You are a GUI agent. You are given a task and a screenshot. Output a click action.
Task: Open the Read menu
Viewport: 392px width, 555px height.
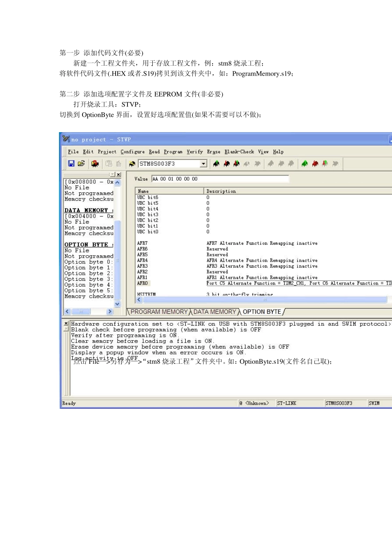click(154, 152)
